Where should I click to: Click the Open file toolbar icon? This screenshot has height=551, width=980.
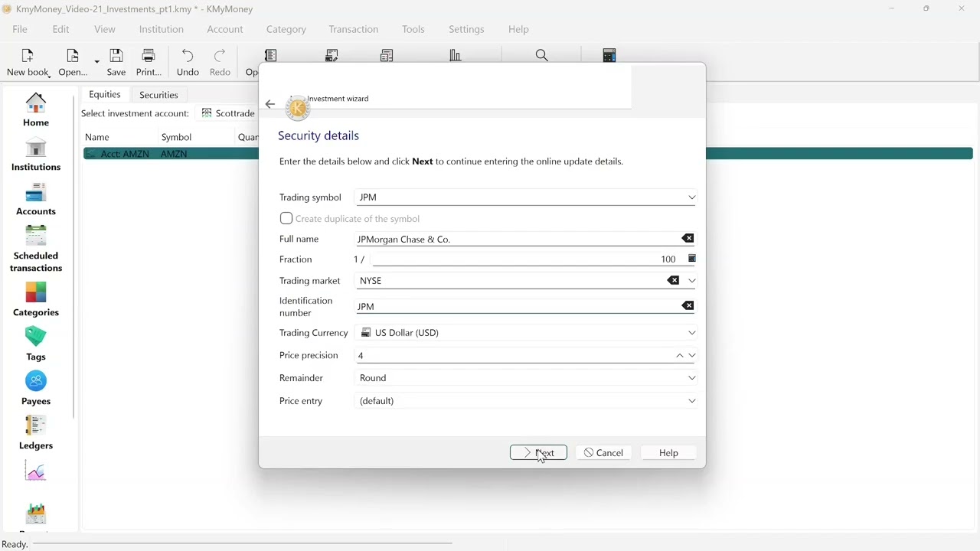[x=73, y=63]
